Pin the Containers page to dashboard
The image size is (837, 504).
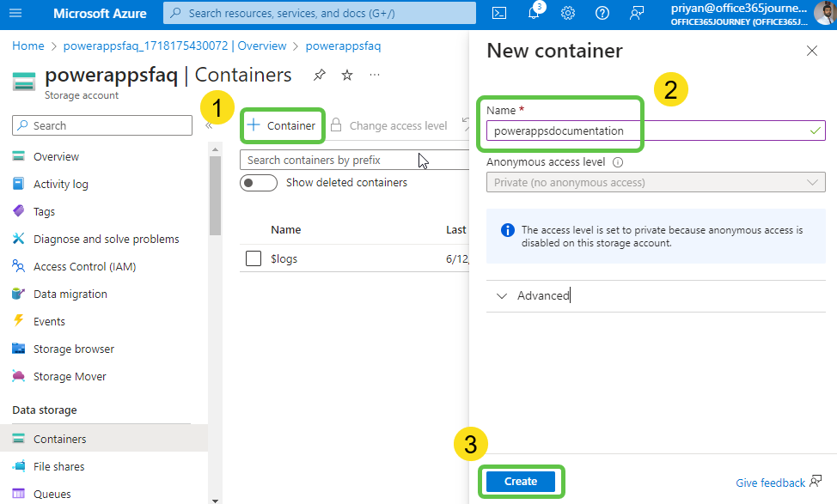coord(319,76)
